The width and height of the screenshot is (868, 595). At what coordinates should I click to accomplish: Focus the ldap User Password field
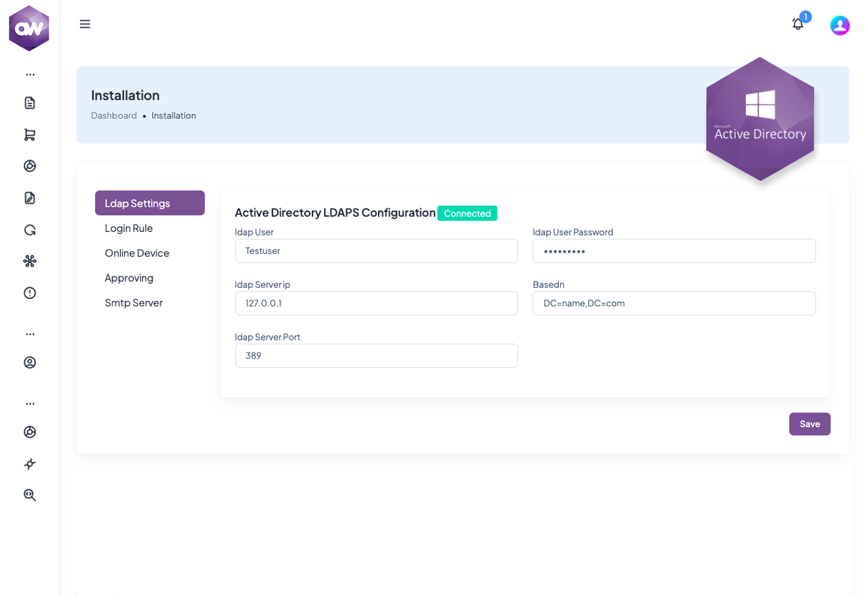coord(674,250)
